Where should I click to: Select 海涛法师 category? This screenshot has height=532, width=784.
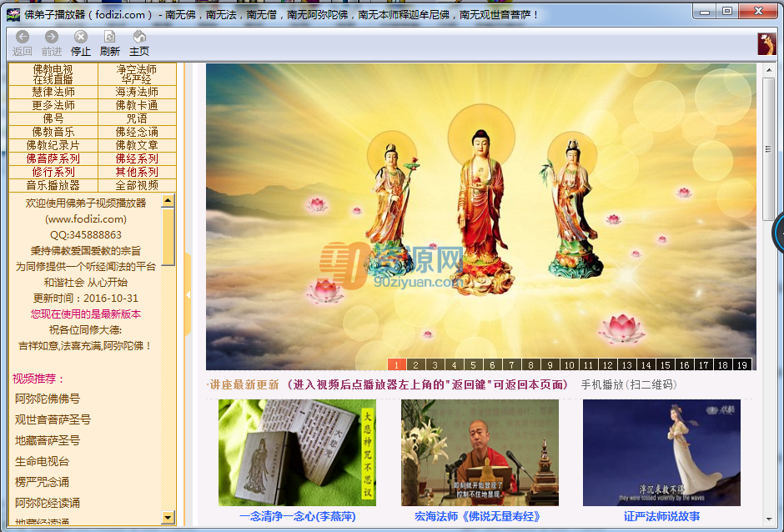[137, 92]
